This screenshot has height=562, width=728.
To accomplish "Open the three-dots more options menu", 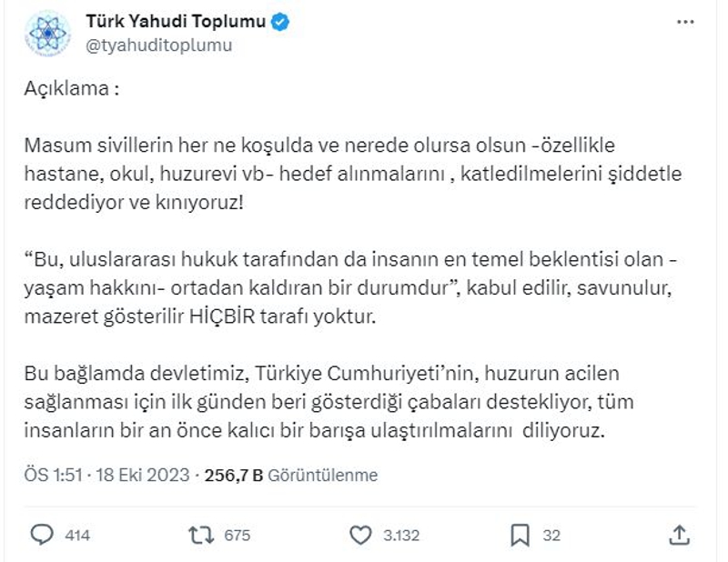I will click(685, 22).
